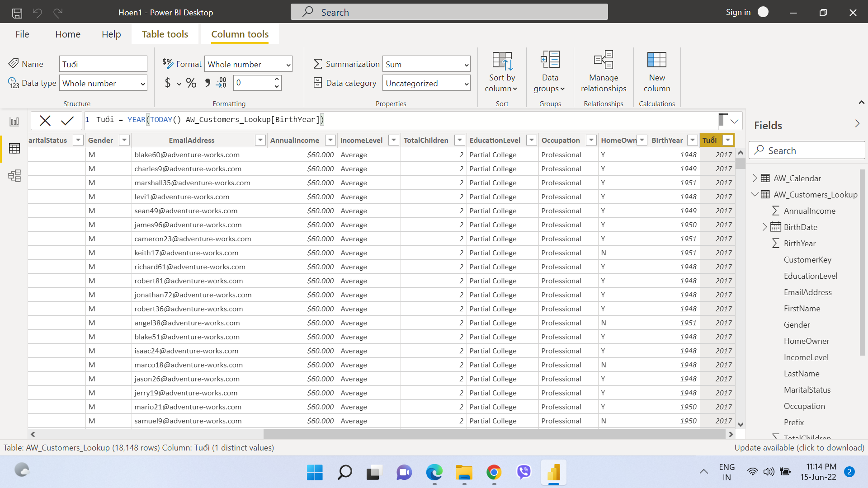This screenshot has height=488, width=868.
Task: Open the Model view icon
Action: tap(14, 175)
